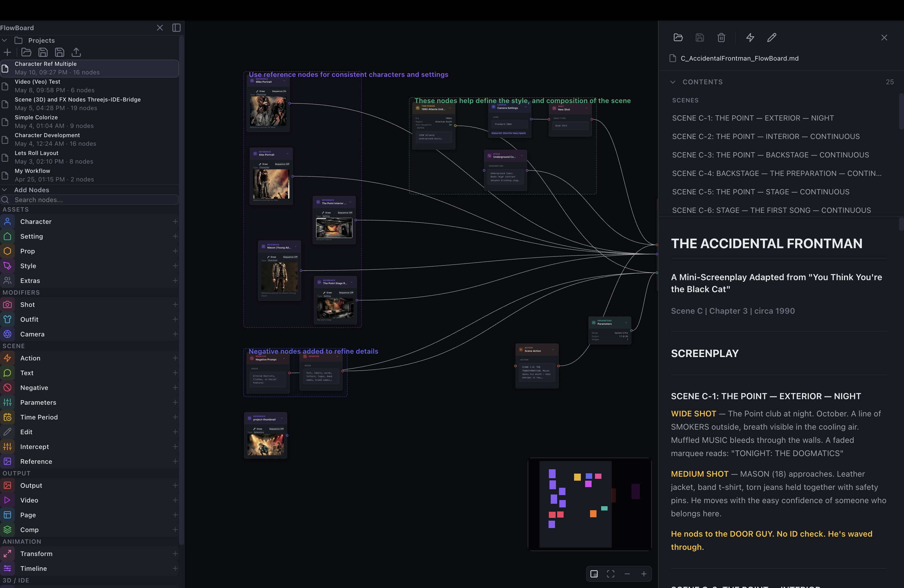
Task: Open project folder icon in Projects toolbar
Action: tap(26, 52)
